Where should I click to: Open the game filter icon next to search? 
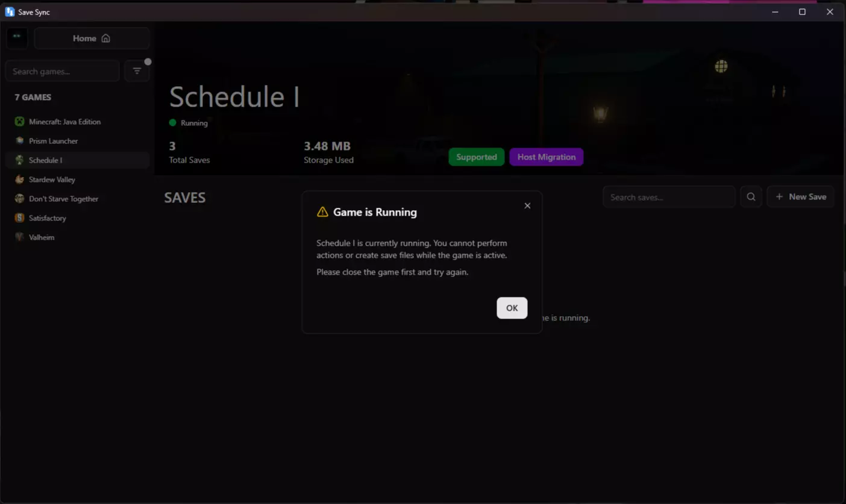point(137,71)
